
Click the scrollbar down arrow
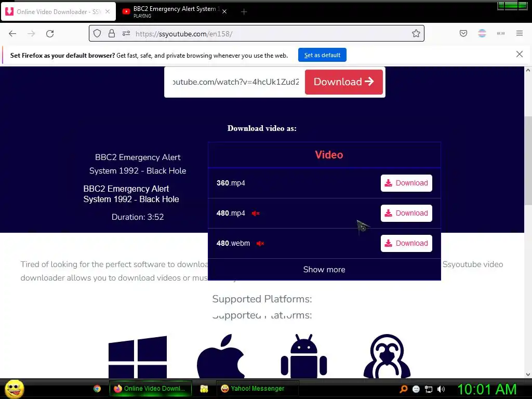click(528, 375)
